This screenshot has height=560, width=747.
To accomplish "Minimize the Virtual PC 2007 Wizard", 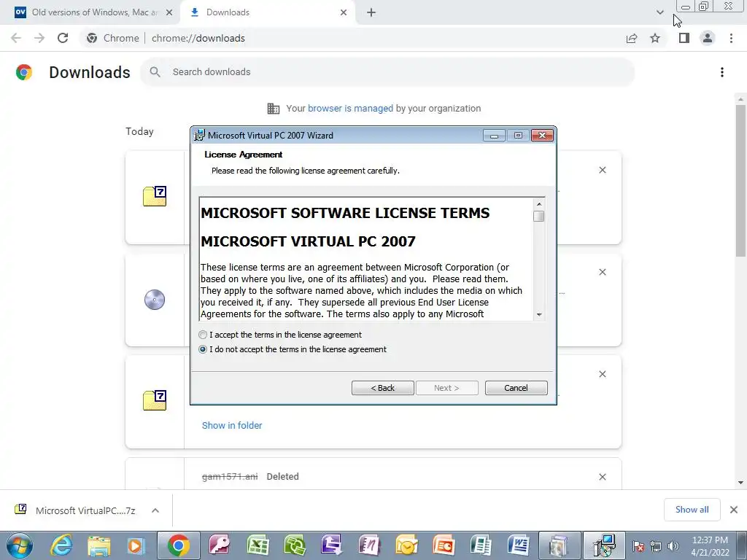I will tap(494, 136).
